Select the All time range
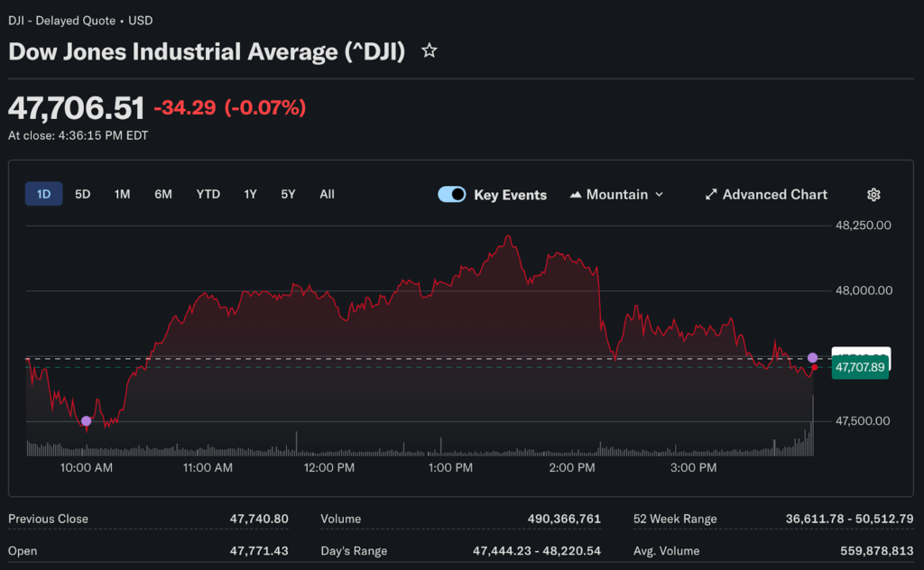 327,194
